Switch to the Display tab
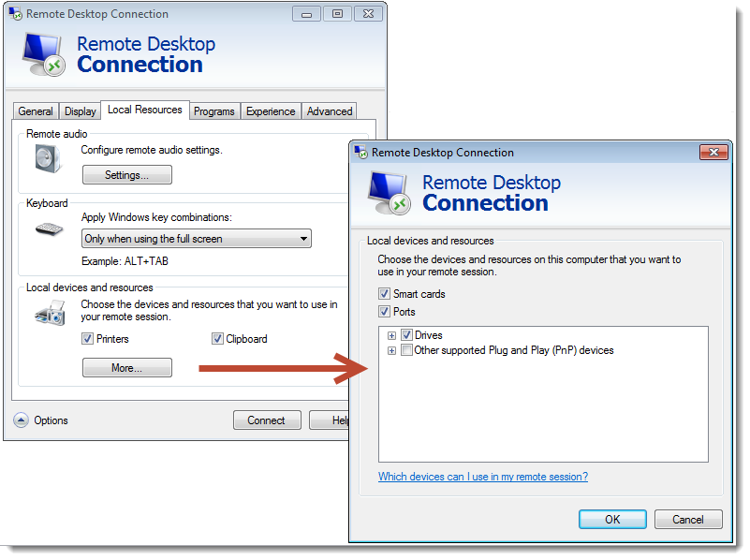The width and height of the screenshot is (750, 560). point(80,111)
